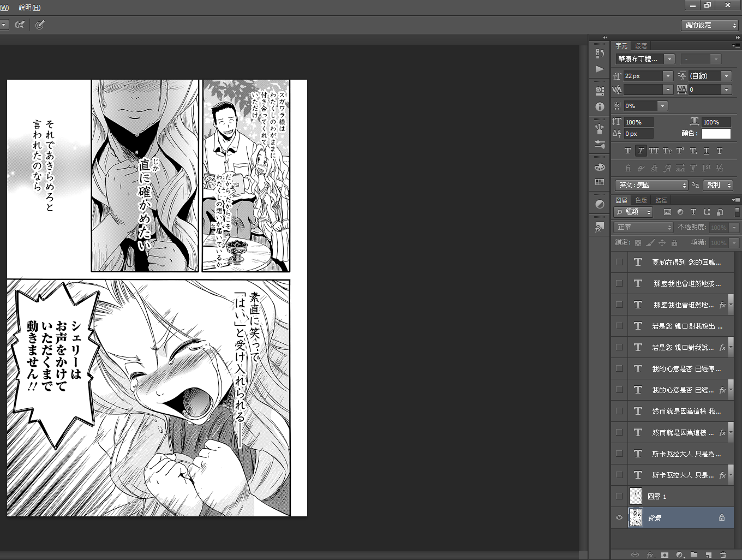The width and height of the screenshot is (742, 560).
Task: Open the Properties panel icon
Action: coord(600,91)
